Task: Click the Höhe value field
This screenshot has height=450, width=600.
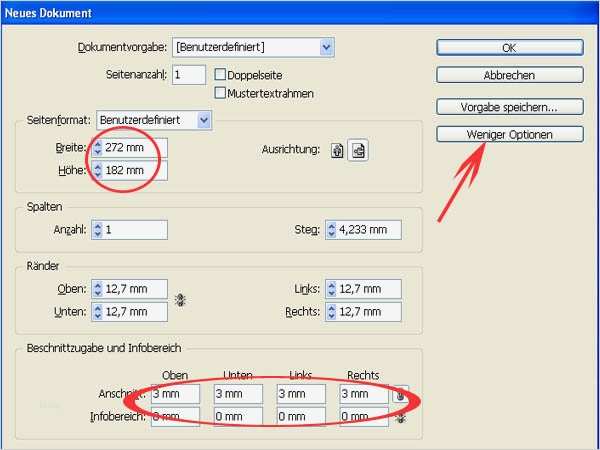Action: (x=135, y=170)
